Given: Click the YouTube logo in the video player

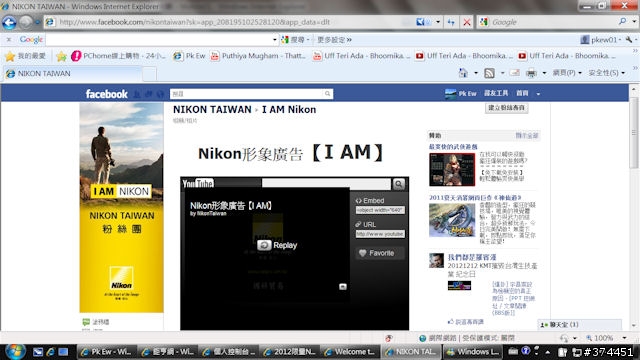Looking at the screenshot, I should [198, 184].
